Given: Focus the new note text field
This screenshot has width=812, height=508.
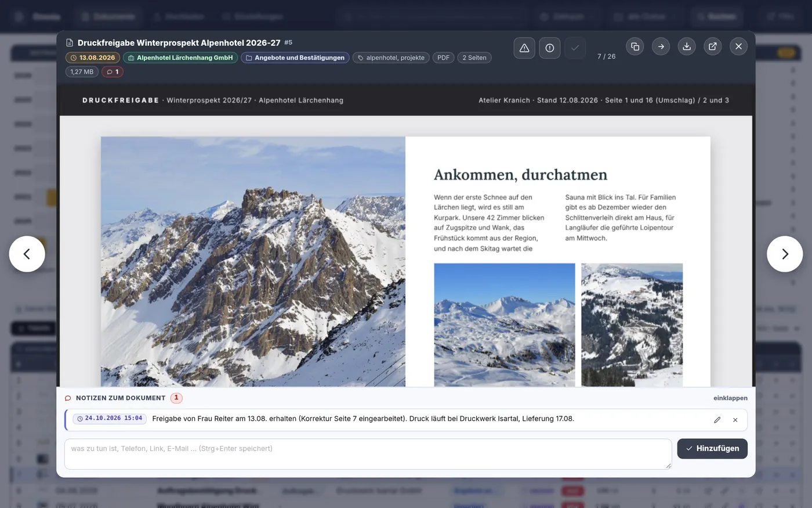Looking at the screenshot, I should coord(368,454).
